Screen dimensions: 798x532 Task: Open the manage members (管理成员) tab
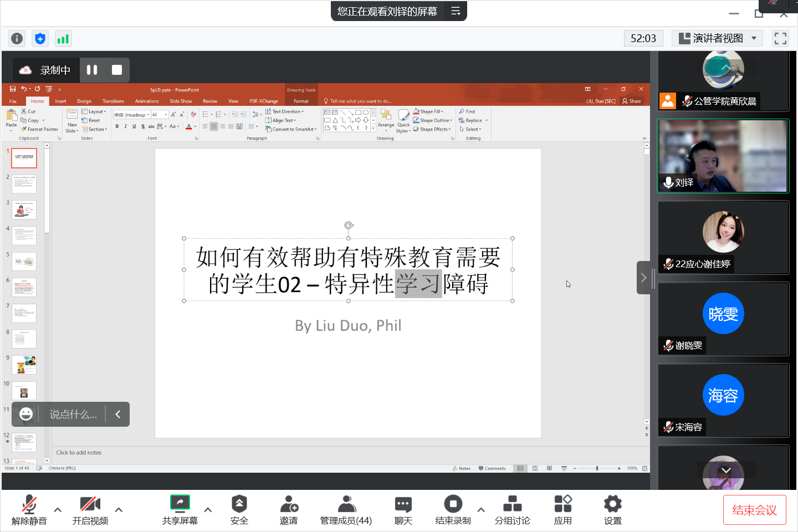click(x=346, y=510)
